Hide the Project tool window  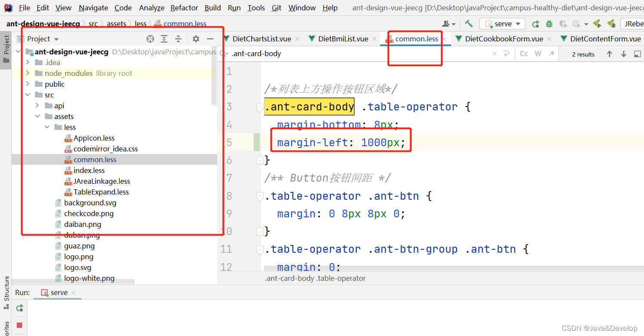click(x=210, y=39)
